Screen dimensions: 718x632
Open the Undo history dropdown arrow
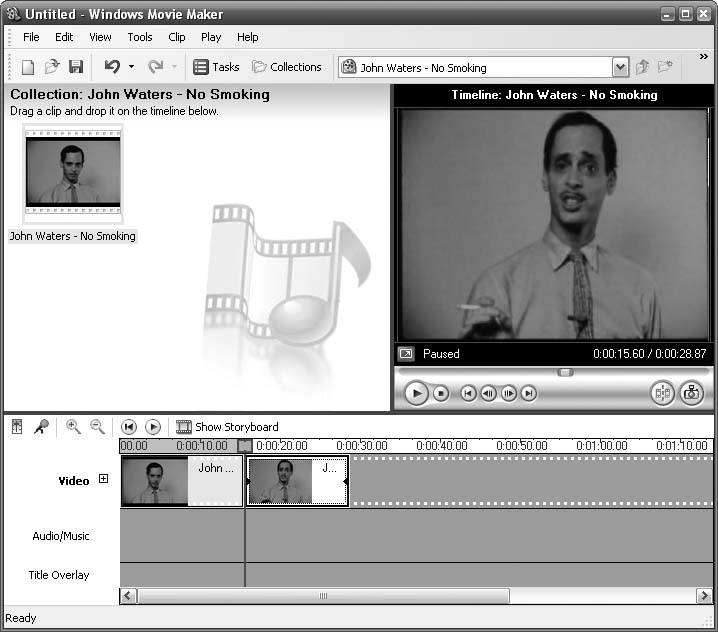(x=131, y=67)
